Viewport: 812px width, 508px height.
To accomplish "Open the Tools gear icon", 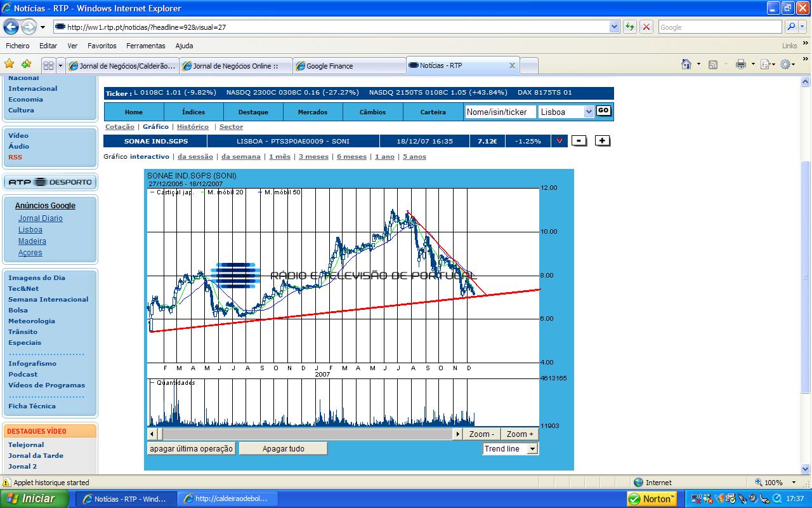I will (785, 64).
